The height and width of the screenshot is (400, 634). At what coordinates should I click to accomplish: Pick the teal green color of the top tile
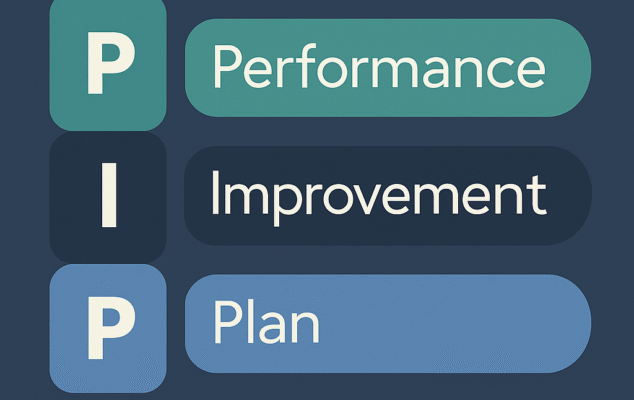point(70,110)
